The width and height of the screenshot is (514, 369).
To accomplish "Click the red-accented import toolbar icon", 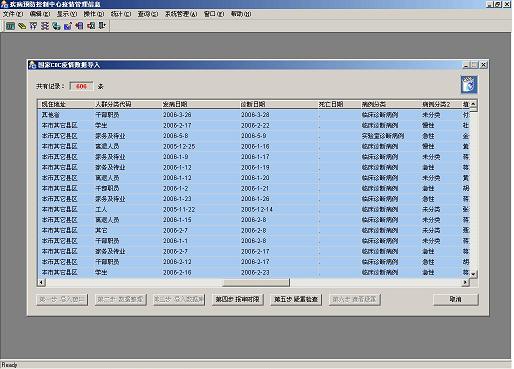I will [x=91, y=26].
